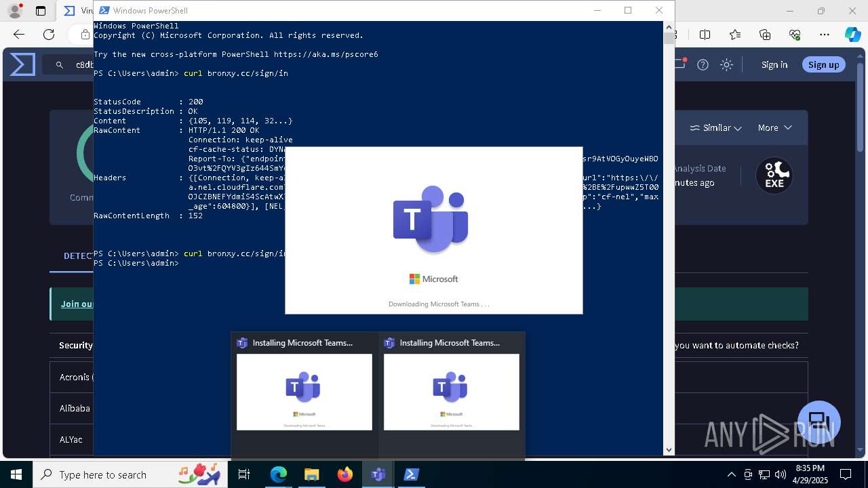The image size is (868, 488).
Task: Click volume speaker icon in tray
Action: (x=781, y=474)
